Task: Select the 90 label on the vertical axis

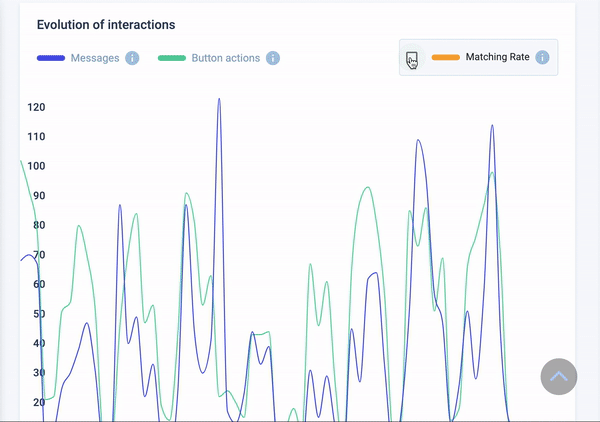Action: [39, 196]
